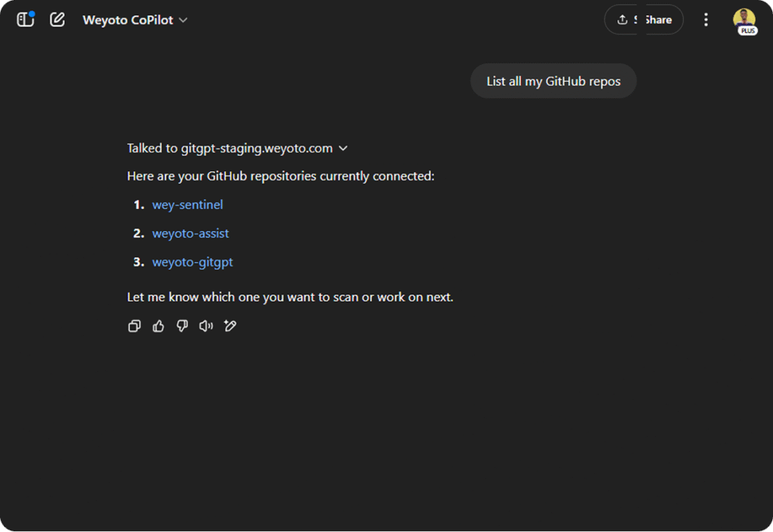Click the 'Let me know which one' sentence
Viewport: 773px width, 532px height.
(290, 297)
